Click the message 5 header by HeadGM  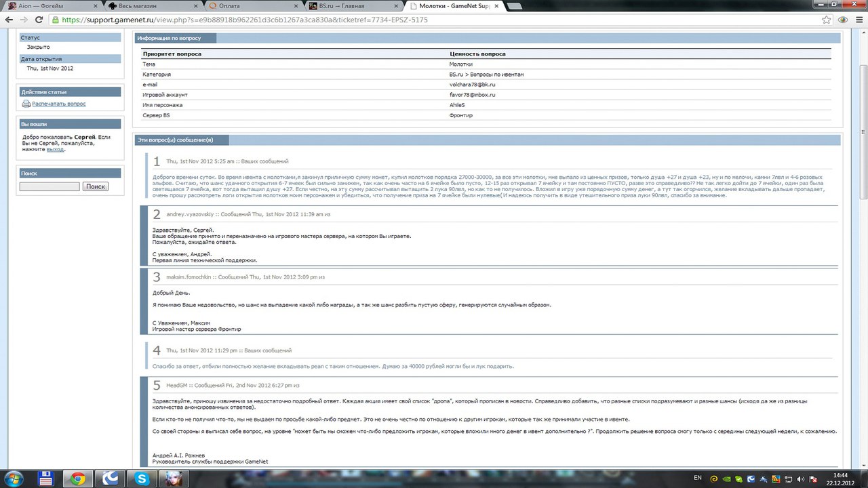(233, 385)
